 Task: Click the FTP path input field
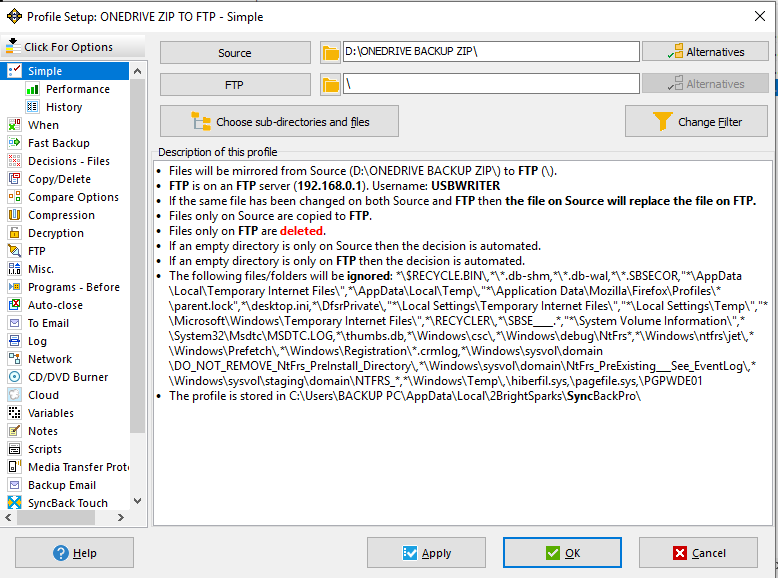pyautogui.click(x=491, y=84)
